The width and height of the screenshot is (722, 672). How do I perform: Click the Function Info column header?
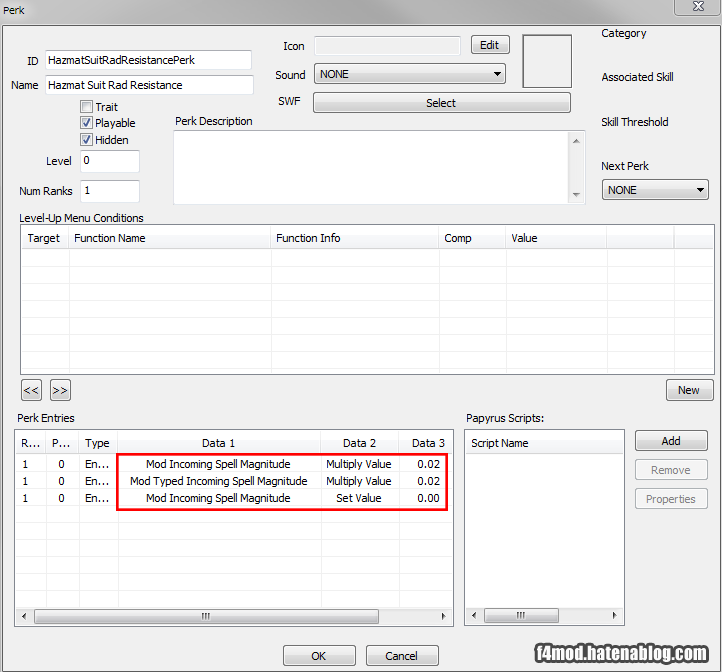[x=355, y=238]
